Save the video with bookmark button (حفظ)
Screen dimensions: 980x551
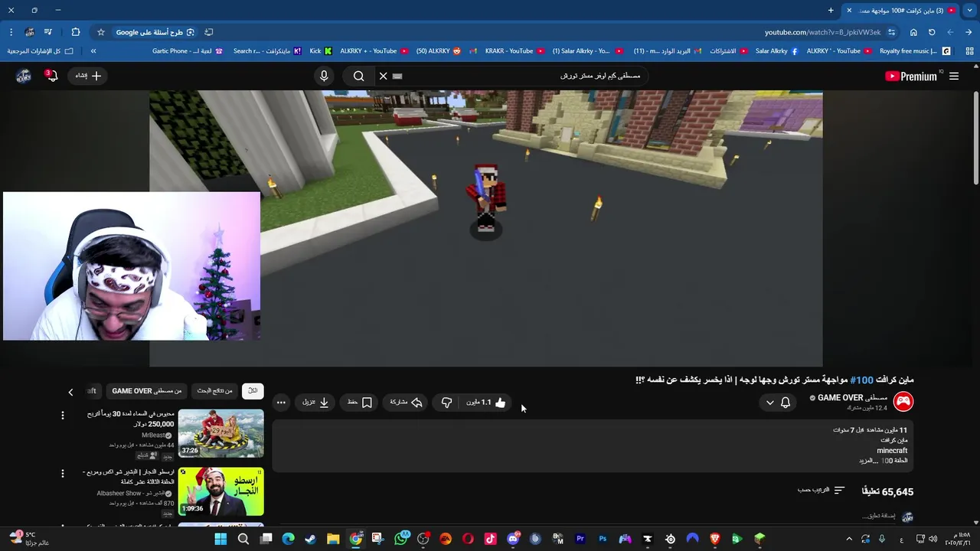pyautogui.click(x=359, y=402)
